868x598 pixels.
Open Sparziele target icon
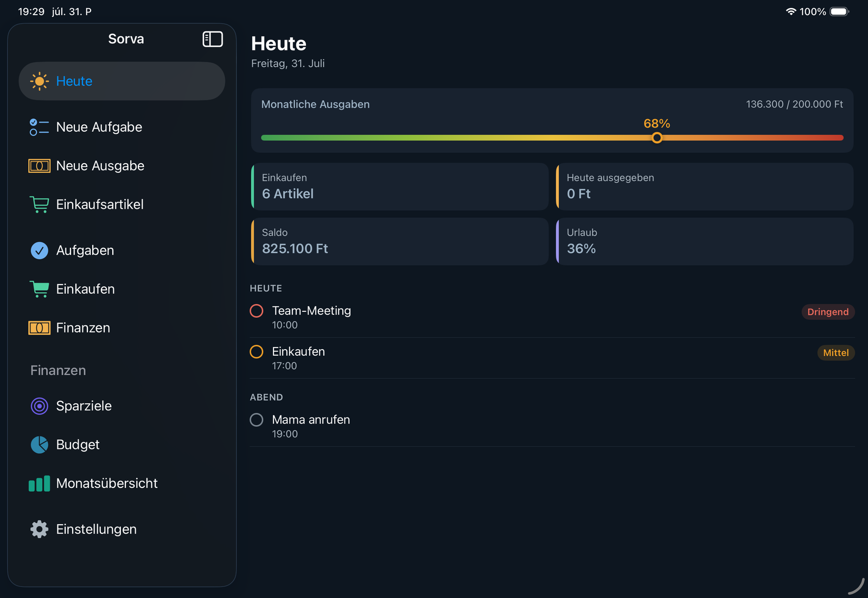[40, 406]
